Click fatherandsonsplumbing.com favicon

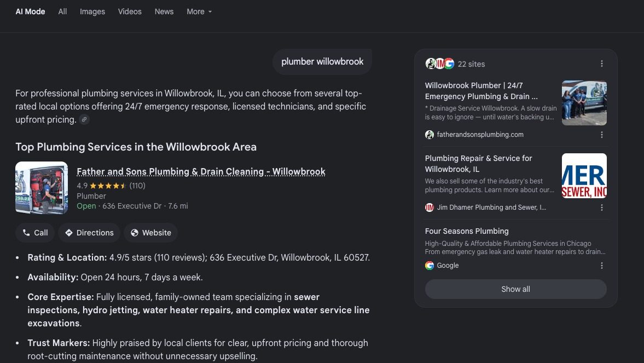click(x=430, y=135)
